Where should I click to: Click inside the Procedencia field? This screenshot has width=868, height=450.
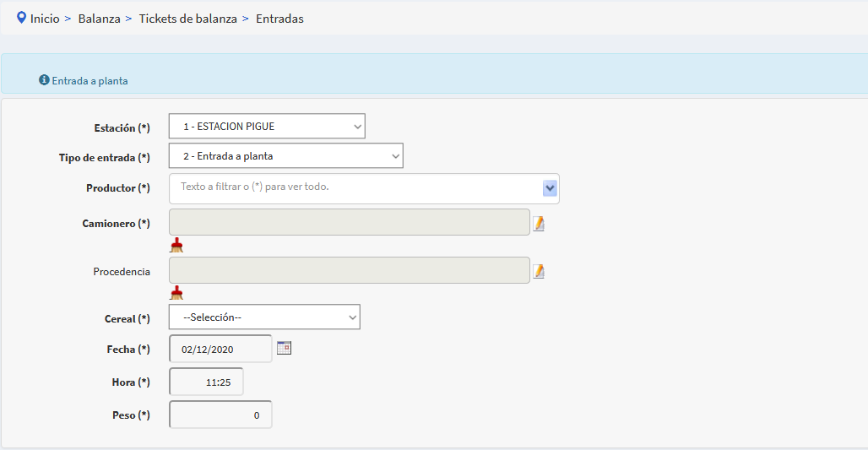[350, 270]
